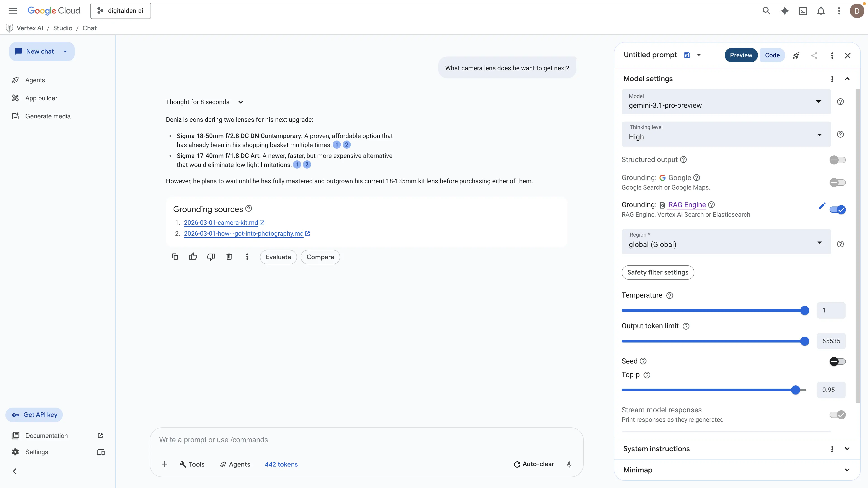Enable the Seed toggle
The image size is (868, 488).
(837, 361)
